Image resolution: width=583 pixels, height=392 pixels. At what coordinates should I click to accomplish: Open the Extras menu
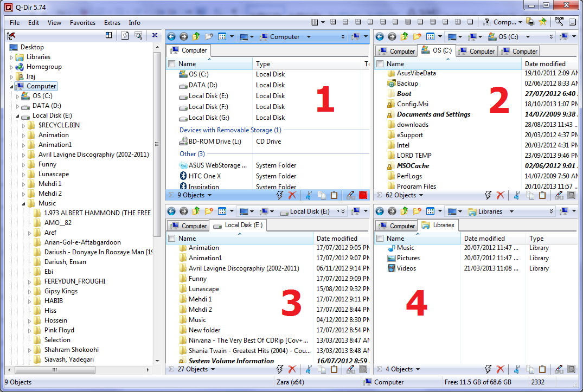pos(112,23)
